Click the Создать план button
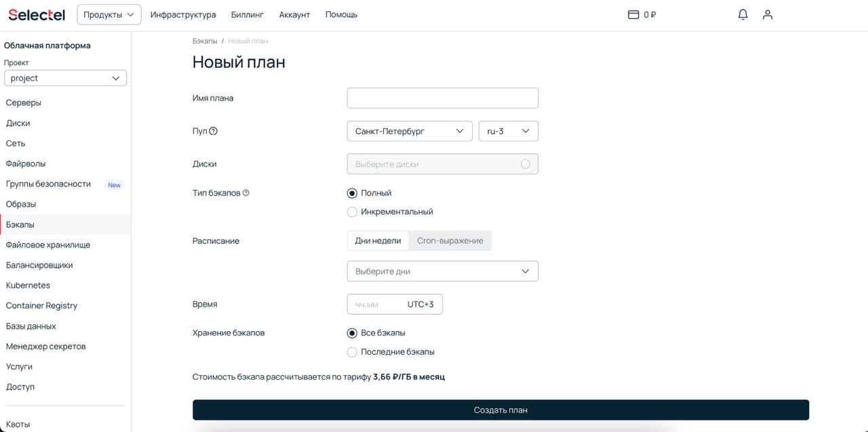 point(500,410)
